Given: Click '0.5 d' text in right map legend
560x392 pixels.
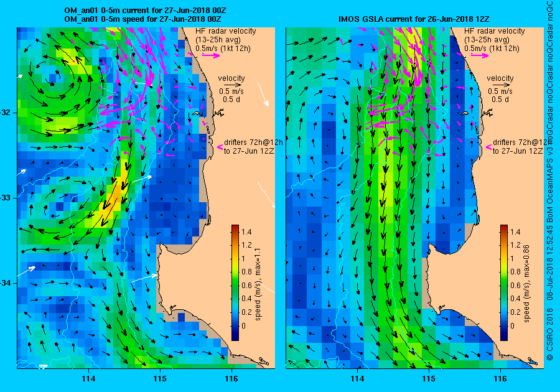Looking at the screenshot, I should tap(500, 100).
